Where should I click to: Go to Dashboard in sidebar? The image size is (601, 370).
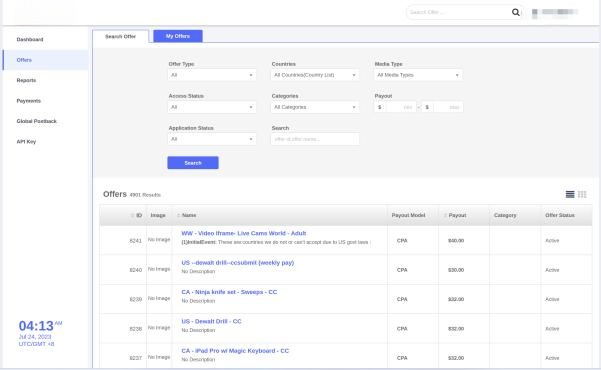(30, 39)
